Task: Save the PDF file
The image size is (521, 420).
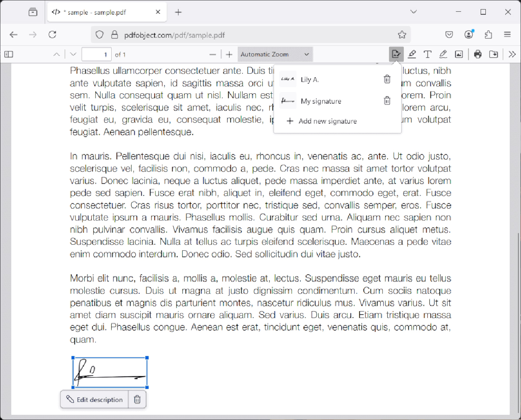Action: 494,54
